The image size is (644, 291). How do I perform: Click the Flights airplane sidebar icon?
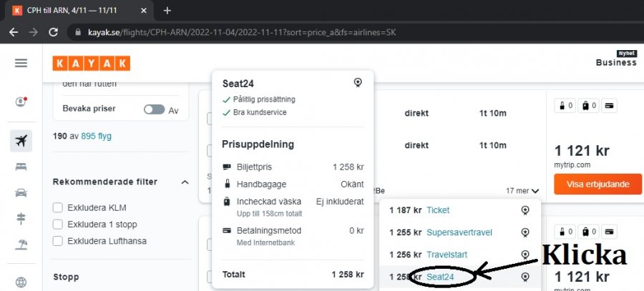click(x=21, y=140)
